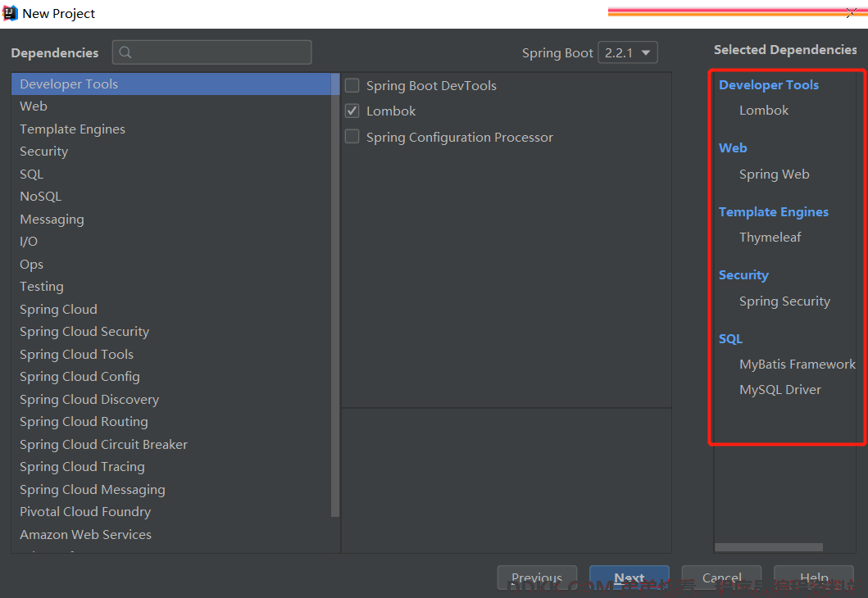Click the Selected Dependencies horizontal scrollbar
Image resolution: width=868 pixels, height=598 pixels.
tap(768, 547)
